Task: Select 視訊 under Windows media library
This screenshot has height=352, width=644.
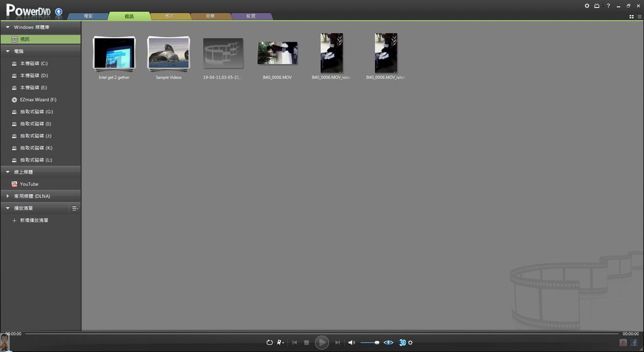Action: point(40,39)
